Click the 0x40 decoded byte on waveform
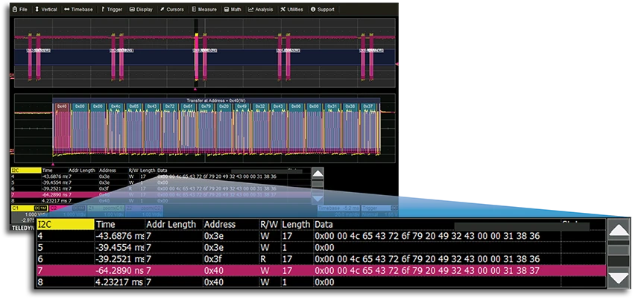Image resolution: width=644 pixels, height=300 pixels. (x=61, y=106)
